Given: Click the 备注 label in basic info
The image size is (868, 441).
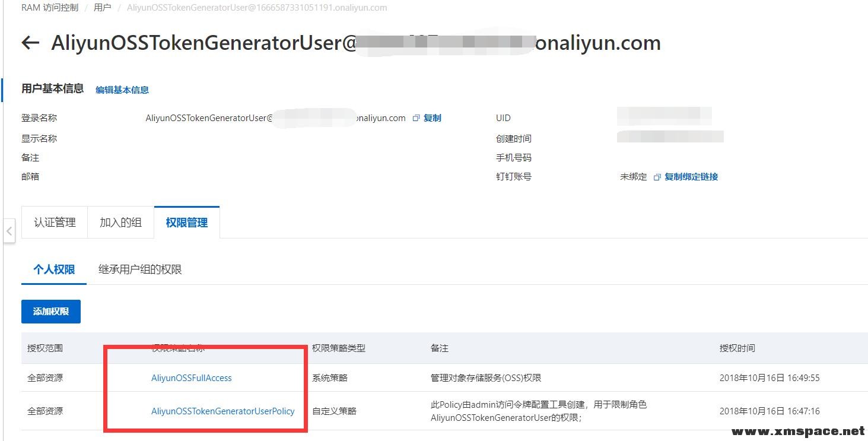Looking at the screenshot, I should coord(30,158).
